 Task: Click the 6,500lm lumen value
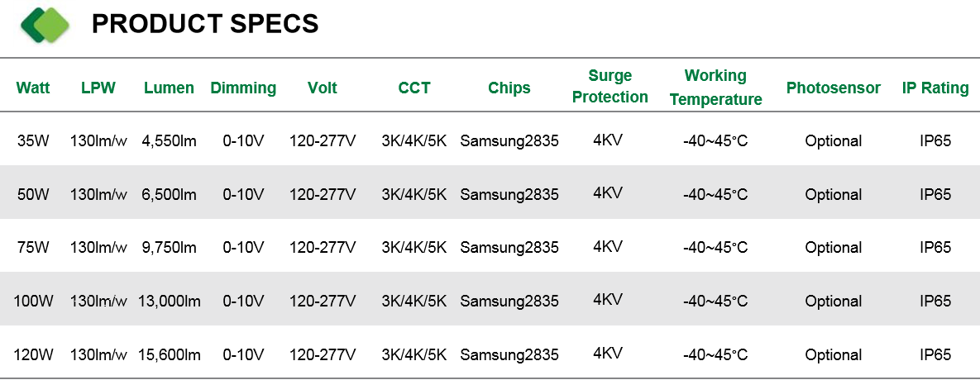[x=169, y=195]
